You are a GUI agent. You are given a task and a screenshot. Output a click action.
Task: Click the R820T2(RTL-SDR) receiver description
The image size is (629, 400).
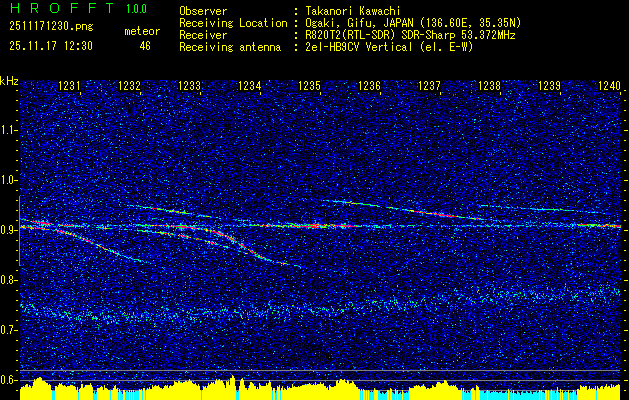pos(408,35)
